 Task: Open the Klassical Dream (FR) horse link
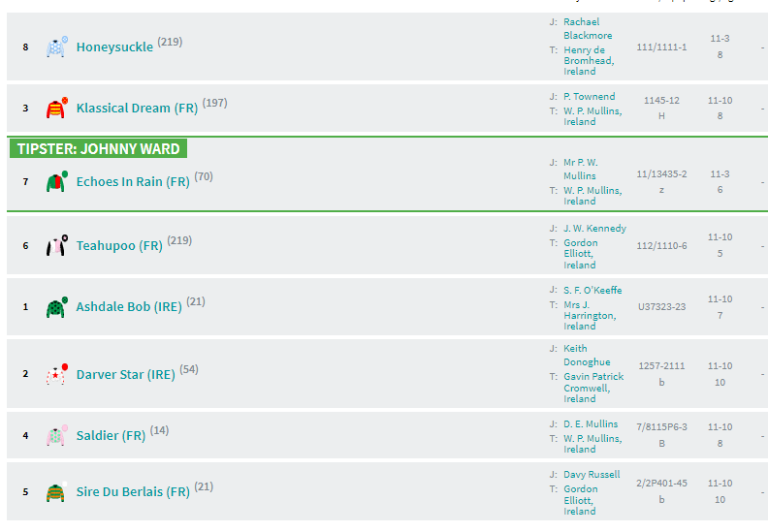point(137,108)
